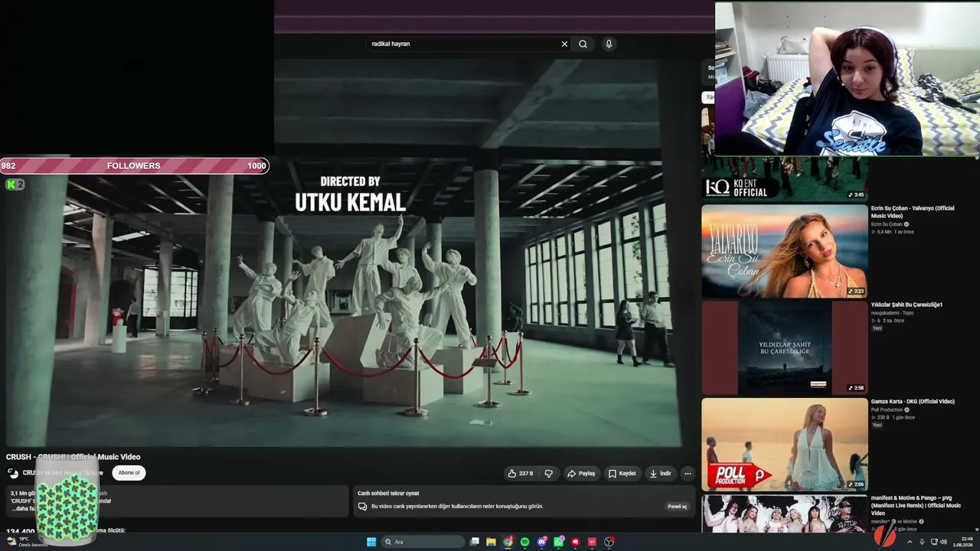Open File Explorer from the taskbar

491,542
